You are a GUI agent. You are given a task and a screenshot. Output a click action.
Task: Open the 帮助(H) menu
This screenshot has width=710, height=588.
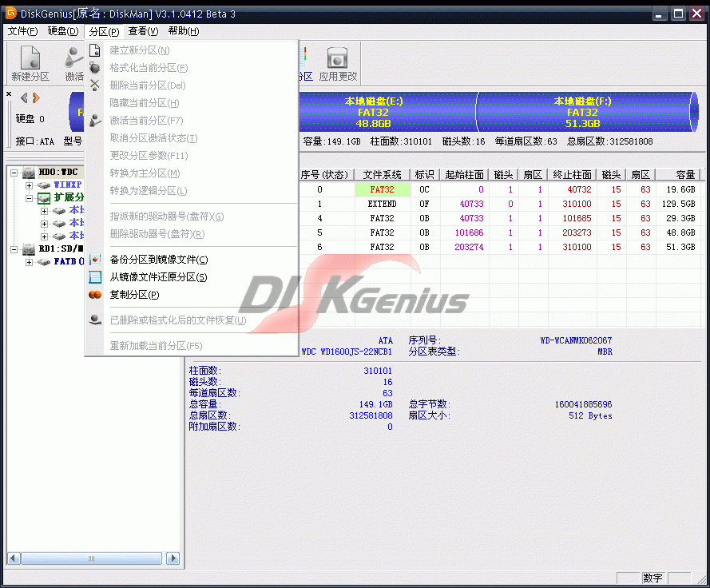tap(184, 31)
